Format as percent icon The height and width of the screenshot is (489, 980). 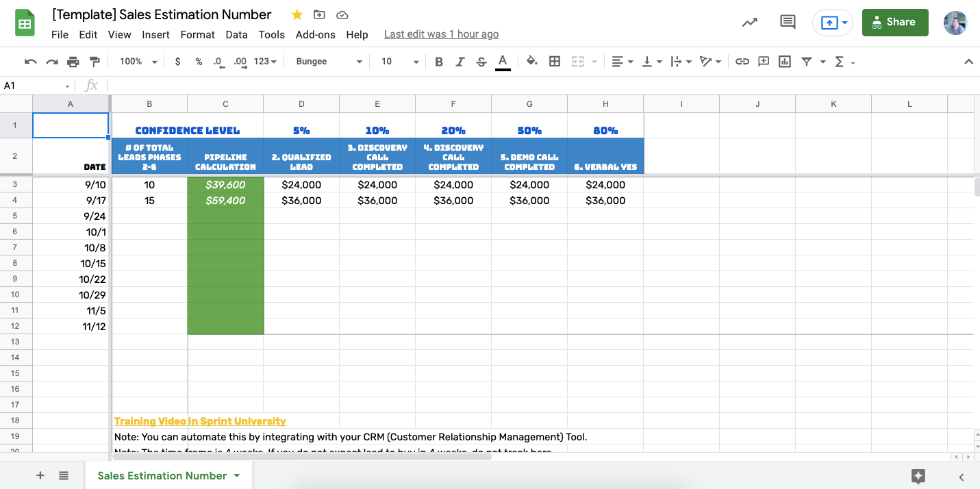[199, 62]
